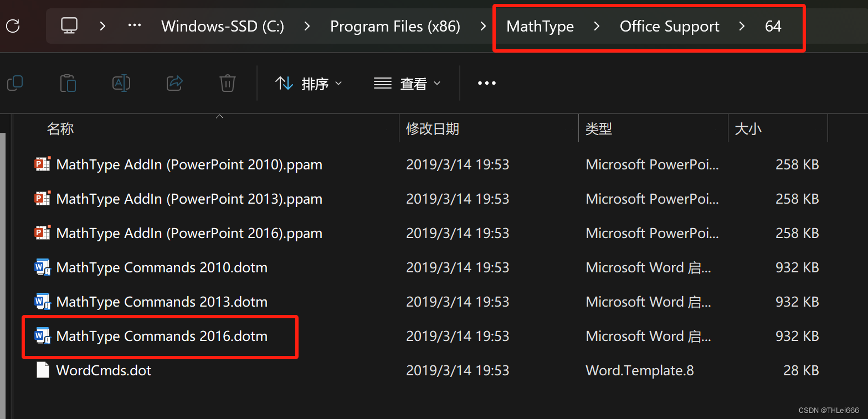Click the Word.Template.8 type cell
868x419 pixels.
coord(640,370)
